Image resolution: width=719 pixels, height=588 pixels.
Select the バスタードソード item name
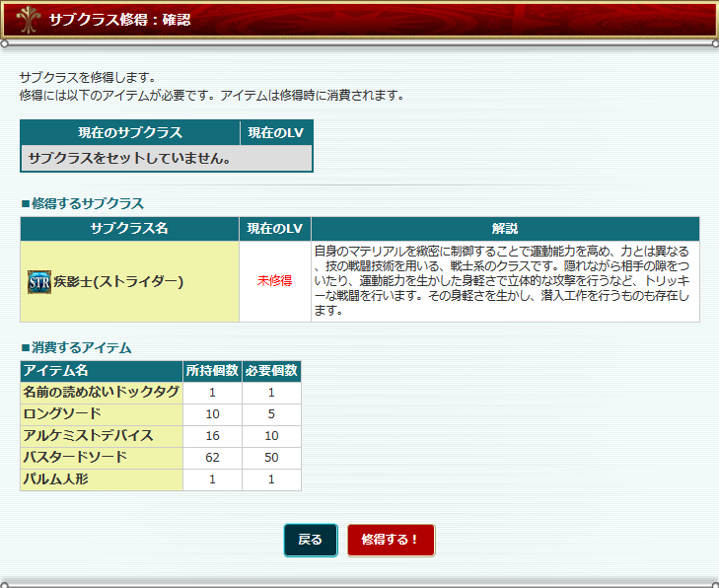point(75,457)
